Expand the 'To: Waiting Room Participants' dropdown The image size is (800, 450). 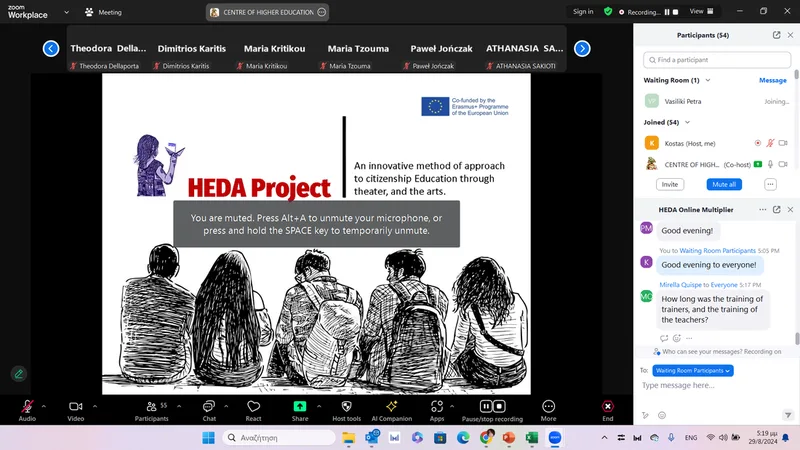693,370
